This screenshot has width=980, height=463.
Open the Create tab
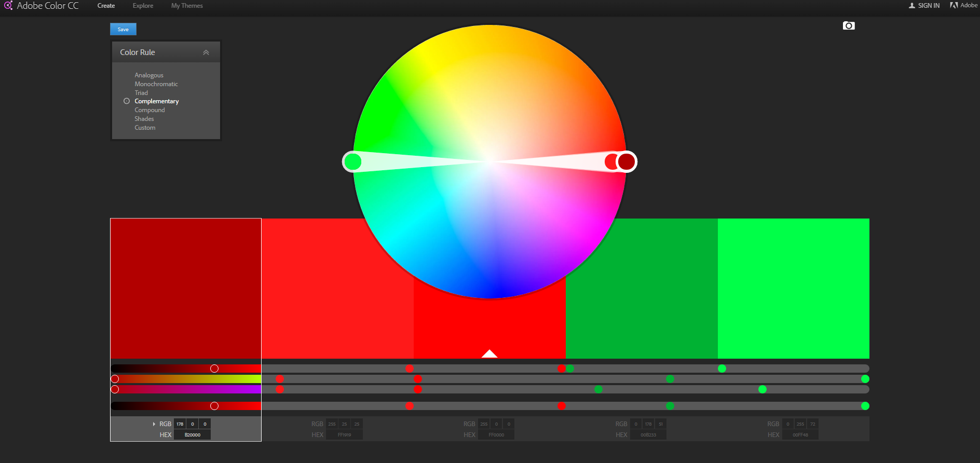point(106,6)
